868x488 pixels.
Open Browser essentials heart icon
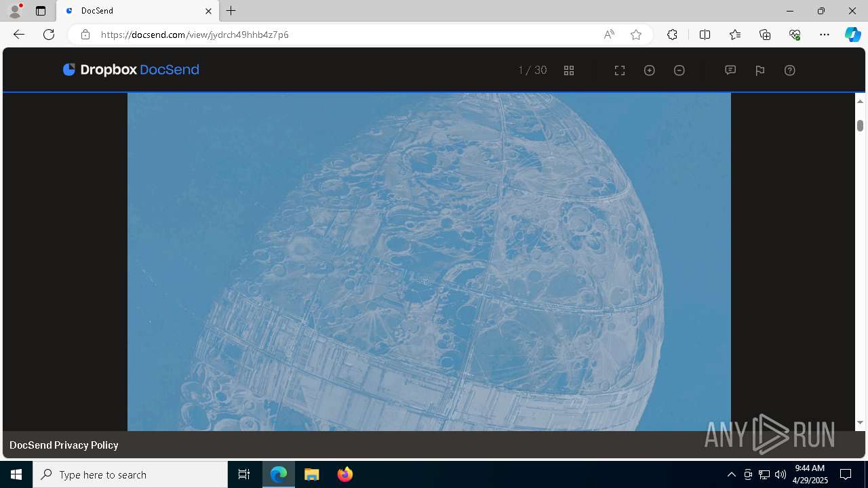tap(795, 35)
